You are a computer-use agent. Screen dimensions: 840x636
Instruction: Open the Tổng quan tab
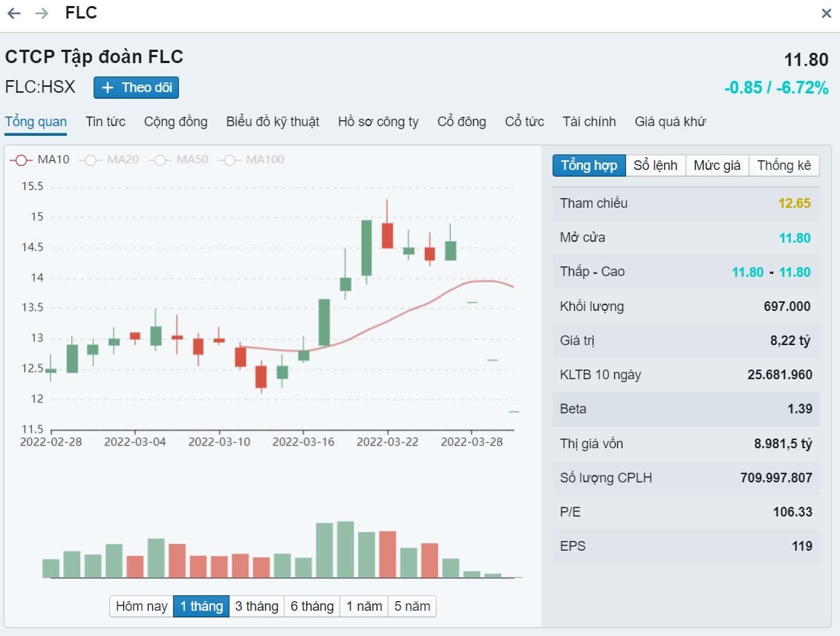pos(36,122)
